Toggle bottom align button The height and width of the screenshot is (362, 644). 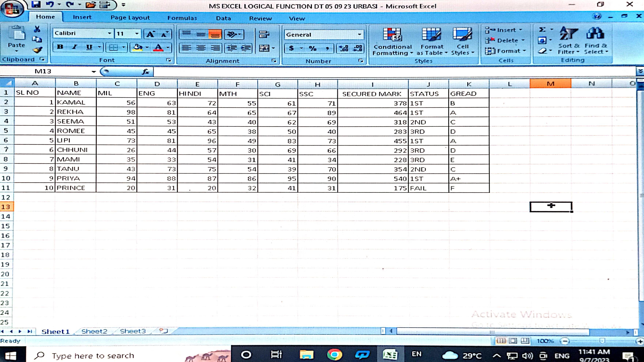pyautogui.click(x=215, y=35)
